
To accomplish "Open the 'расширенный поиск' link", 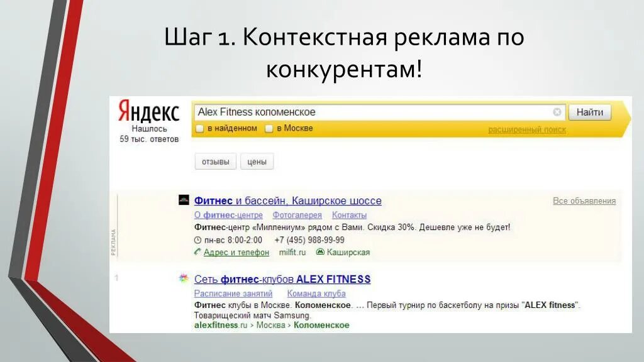I will coord(527,129).
